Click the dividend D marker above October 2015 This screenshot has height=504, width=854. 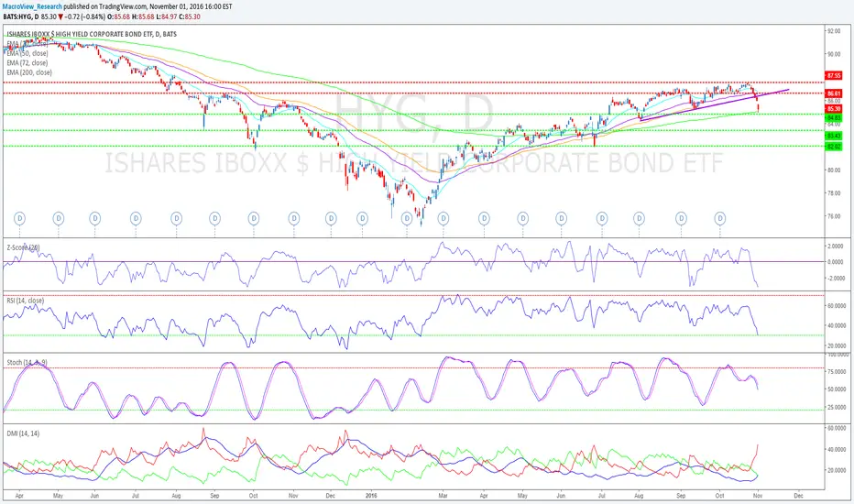click(x=253, y=218)
